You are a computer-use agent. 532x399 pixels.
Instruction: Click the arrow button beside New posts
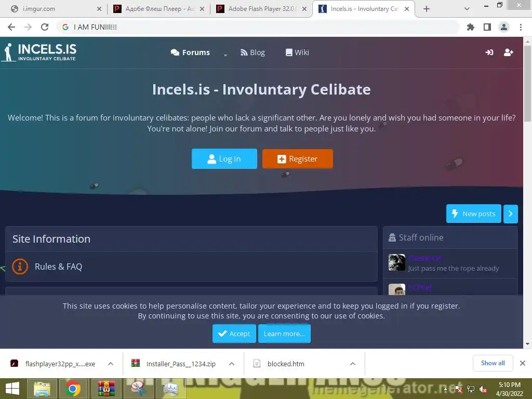[x=510, y=214]
